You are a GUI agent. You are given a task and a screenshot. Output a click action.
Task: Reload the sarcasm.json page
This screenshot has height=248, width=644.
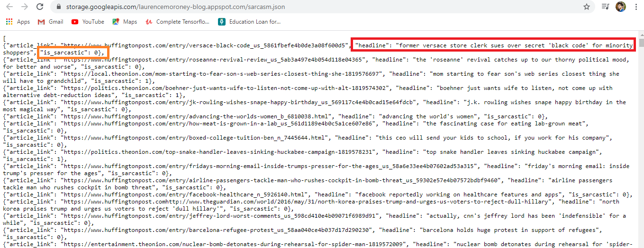click(40, 7)
